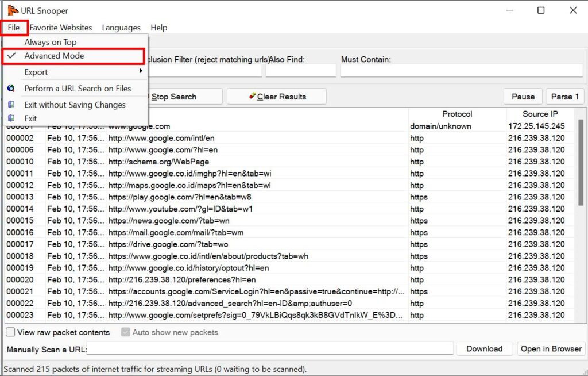Viewport: 588px width, 376px height.
Task: Select the http://schema.org/WebPage row
Action: pos(289,162)
